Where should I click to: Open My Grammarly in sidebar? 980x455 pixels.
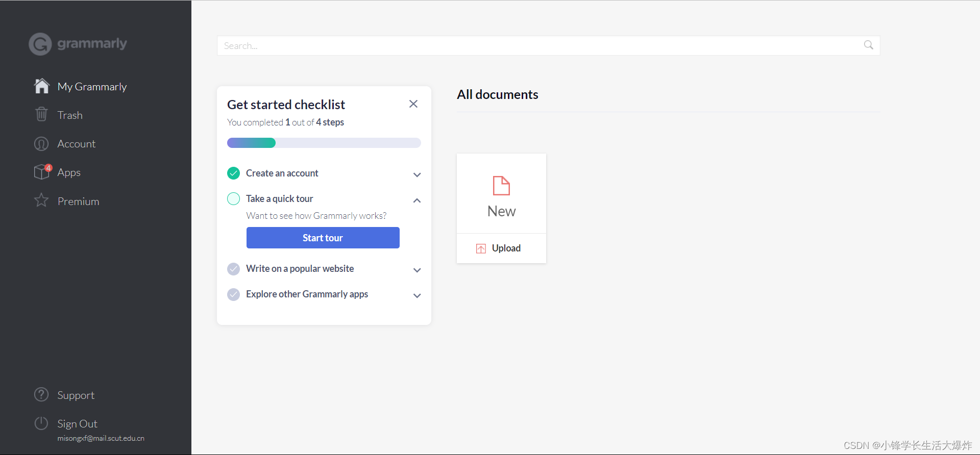coord(92,87)
